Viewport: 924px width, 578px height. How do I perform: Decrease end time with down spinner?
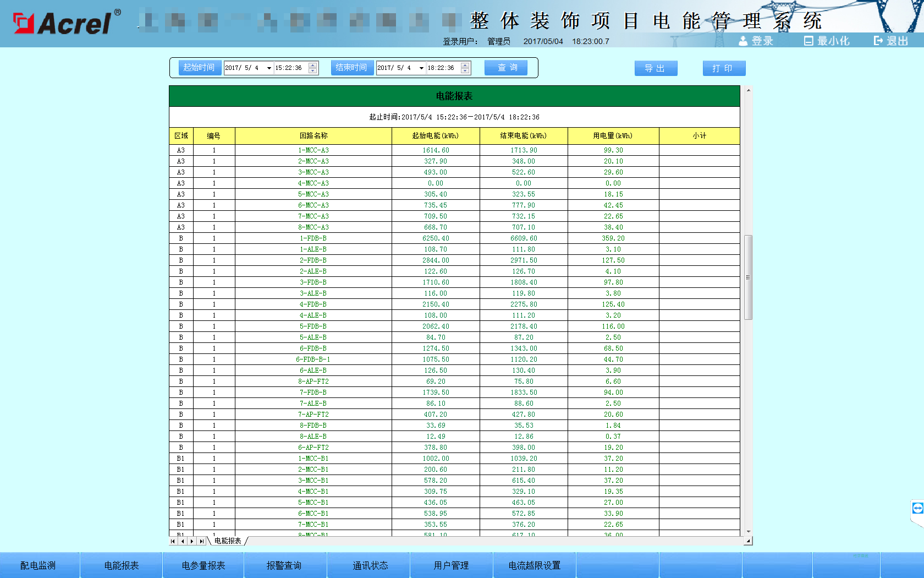coord(465,71)
